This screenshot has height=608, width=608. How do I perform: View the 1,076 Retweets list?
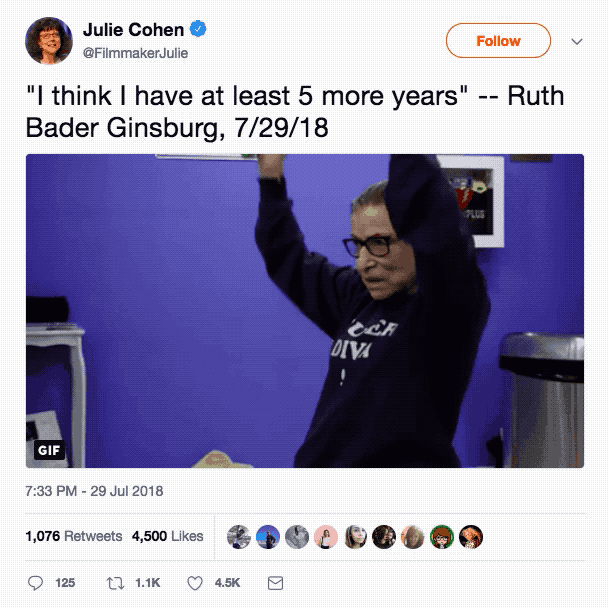[x=74, y=536]
